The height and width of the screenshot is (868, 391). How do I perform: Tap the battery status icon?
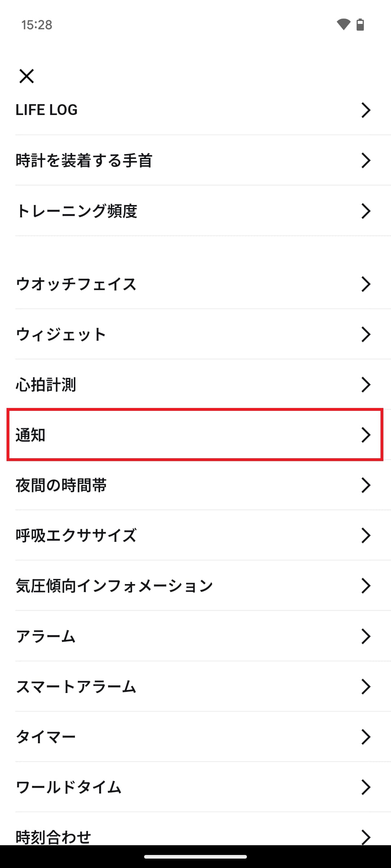pyautogui.click(x=360, y=25)
